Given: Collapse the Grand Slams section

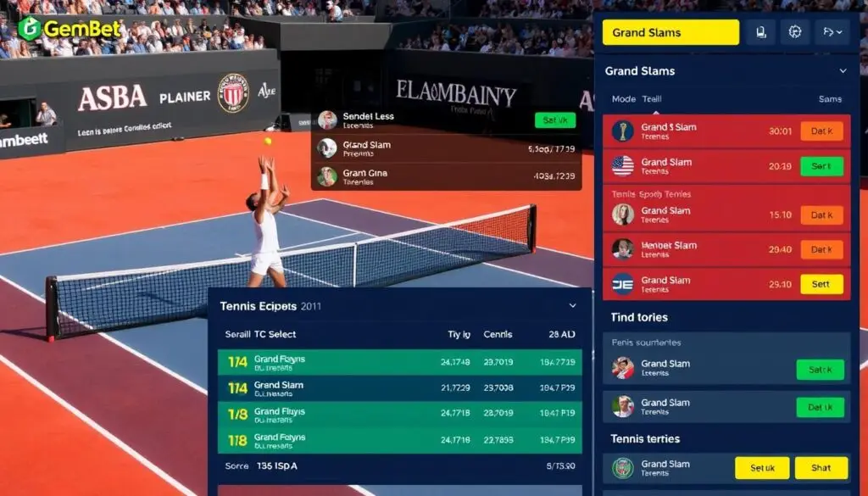Looking at the screenshot, I should click(844, 70).
